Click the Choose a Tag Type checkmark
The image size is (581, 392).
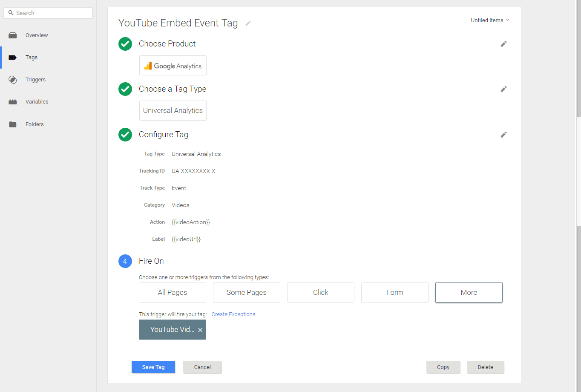click(125, 89)
